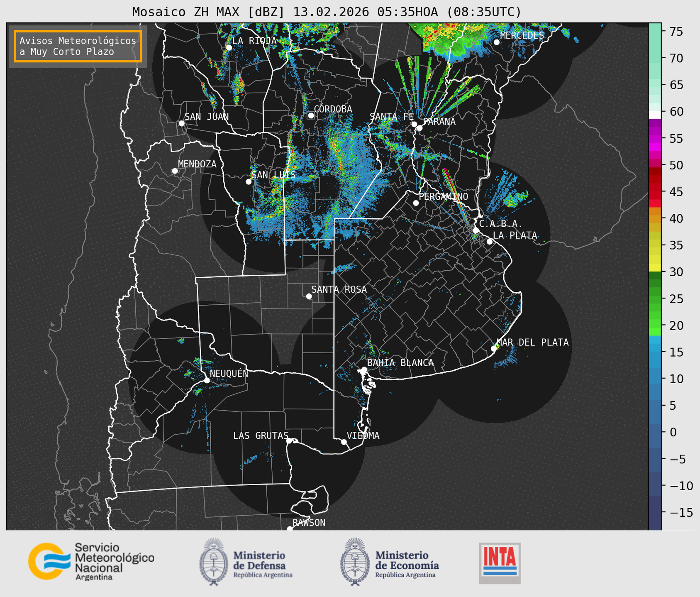
Task: Click the white 60 dBZ color on scale
Action: point(655,115)
